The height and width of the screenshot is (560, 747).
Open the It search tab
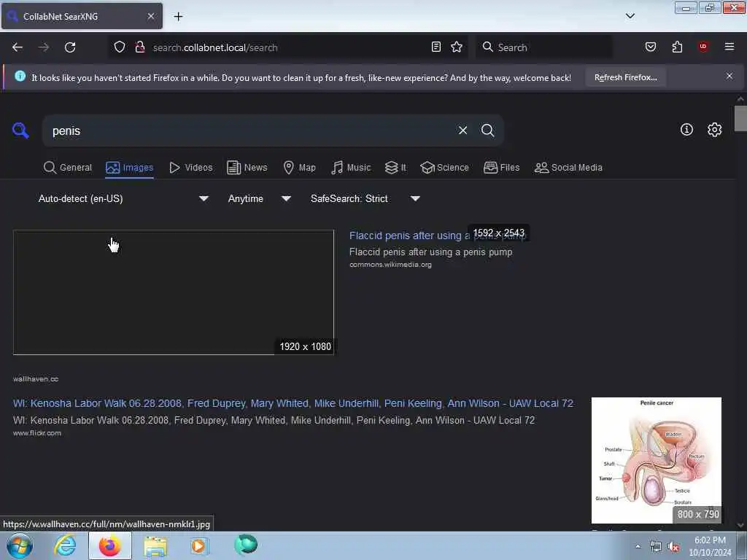coord(395,168)
